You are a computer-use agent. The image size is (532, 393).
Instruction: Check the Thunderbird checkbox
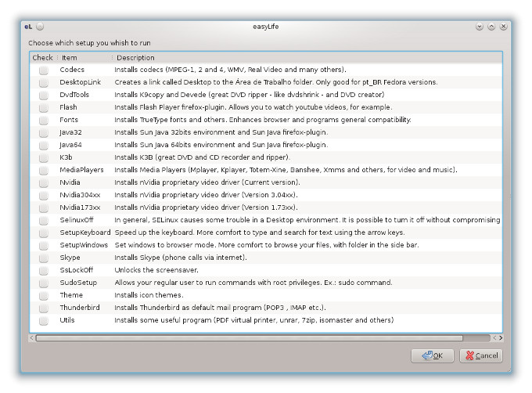click(x=44, y=308)
